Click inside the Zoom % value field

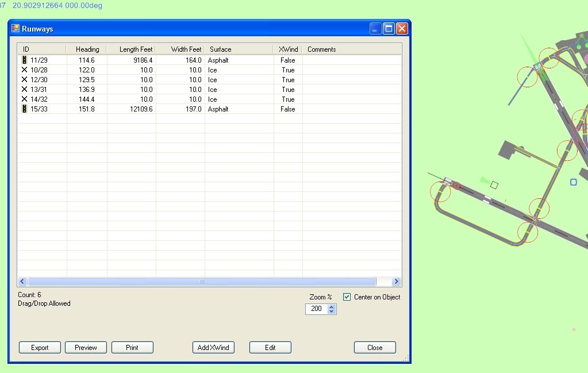coord(317,309)
